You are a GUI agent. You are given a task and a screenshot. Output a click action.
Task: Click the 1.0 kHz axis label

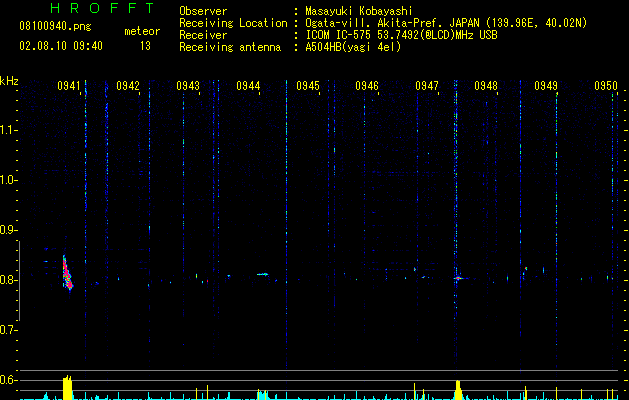click(x=9, y=180)
